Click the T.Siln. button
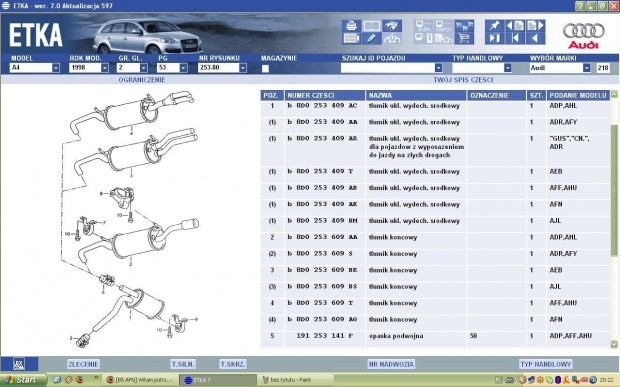This screenshot has width=620, height=387. tap(183, 364)
